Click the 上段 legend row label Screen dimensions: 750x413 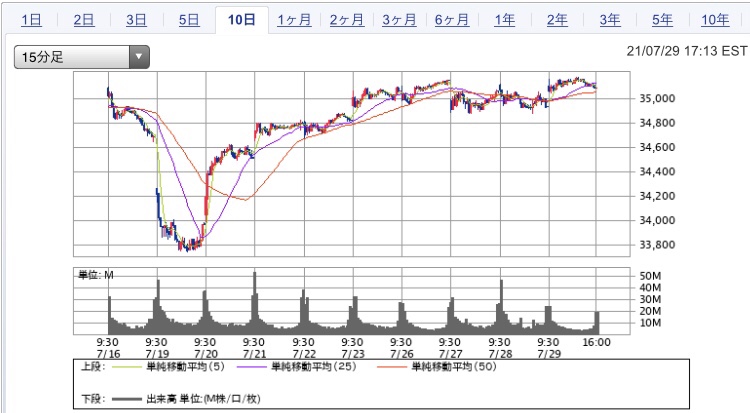93,367
